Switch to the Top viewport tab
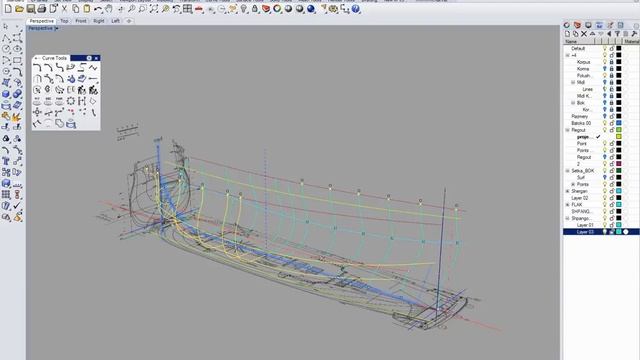 (64, 21)
